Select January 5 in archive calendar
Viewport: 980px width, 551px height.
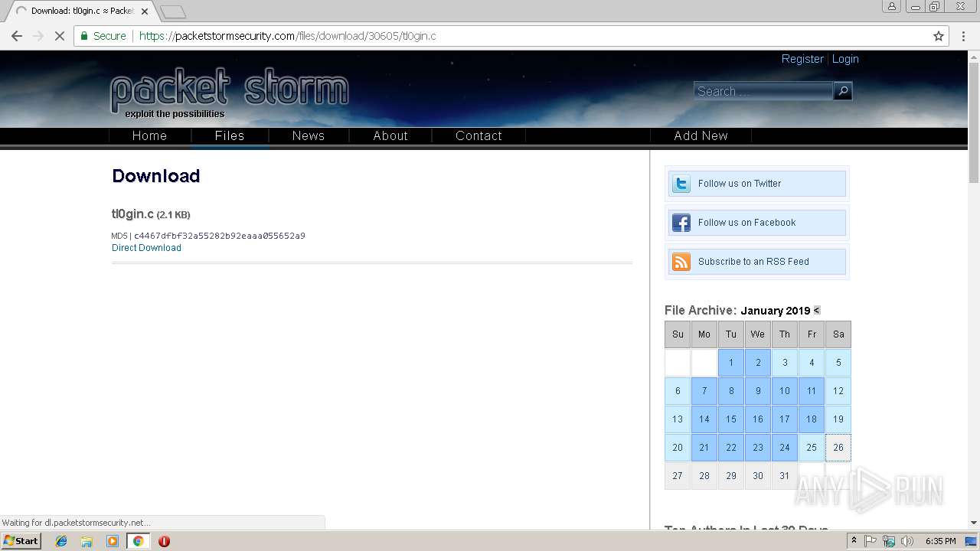point(838,363)
